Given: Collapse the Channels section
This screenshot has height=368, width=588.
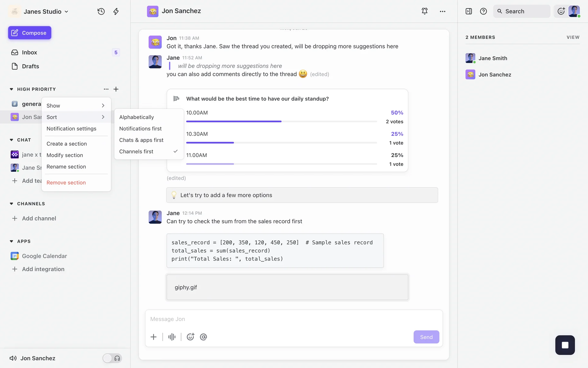Looking at the screenshot, I should point(12,204).
